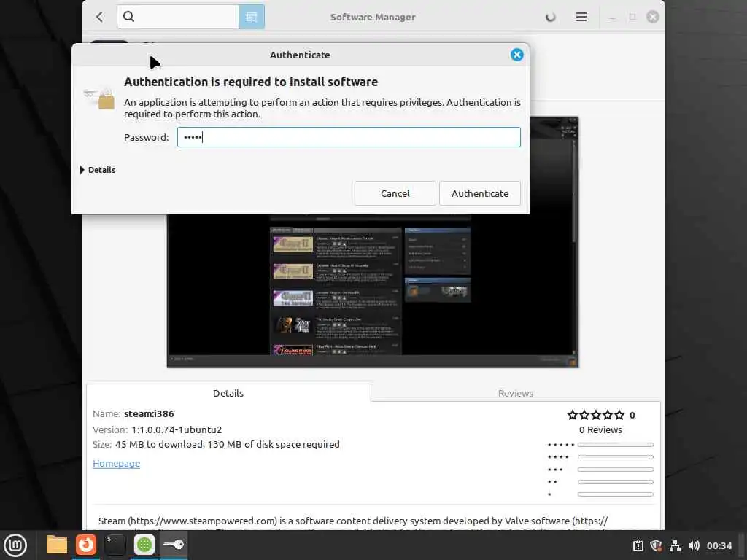Viewport: 747px width, 560px height.
Task: Click the back arrow in Software Manager
Action: 99,17
